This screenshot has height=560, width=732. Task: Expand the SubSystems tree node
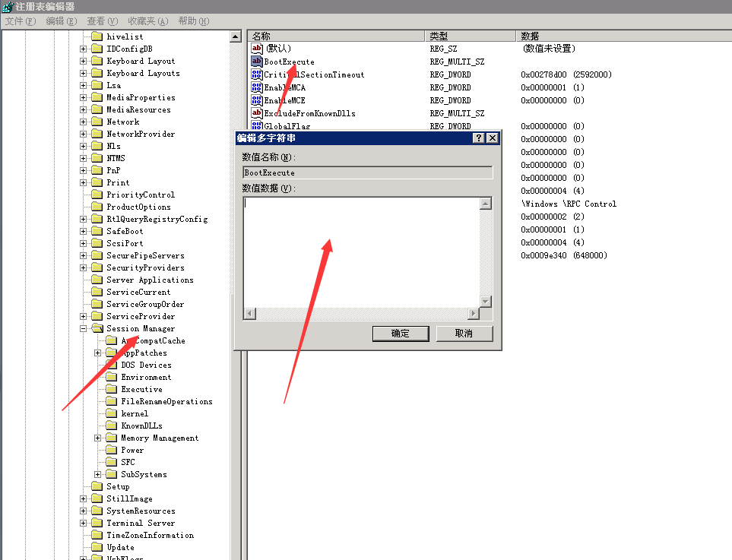pyautogui.click(x=97, y=475)
